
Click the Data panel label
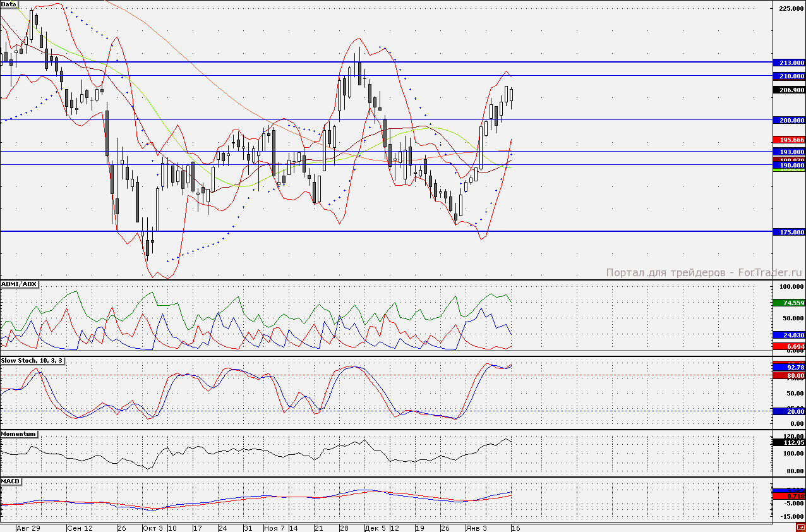pos(9,4)
